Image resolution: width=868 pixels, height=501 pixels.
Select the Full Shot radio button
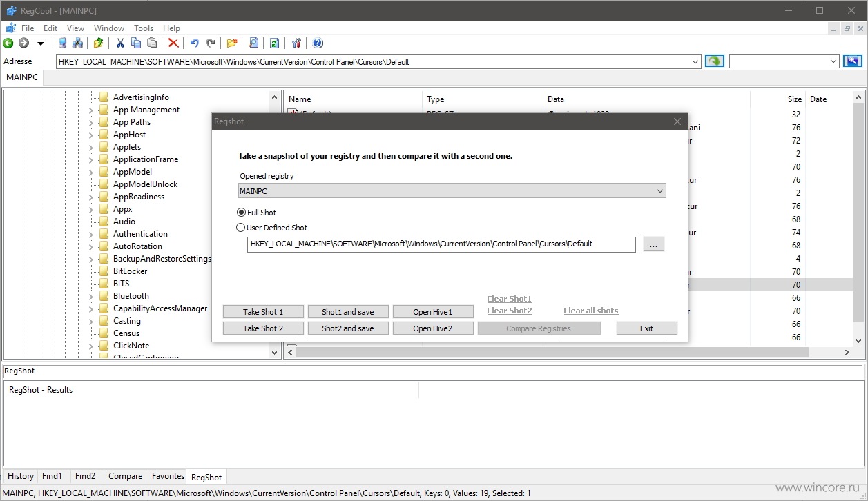241,213
